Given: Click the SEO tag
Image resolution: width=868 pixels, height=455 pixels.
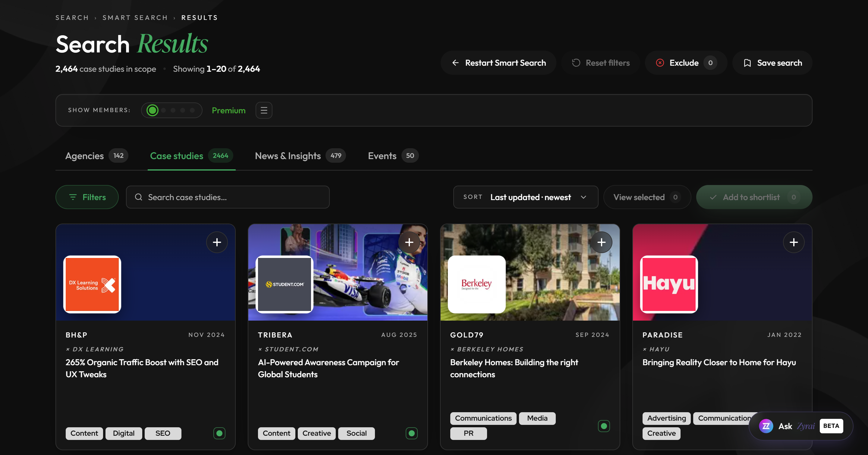Looking at the screenshot, I should 163,433.
